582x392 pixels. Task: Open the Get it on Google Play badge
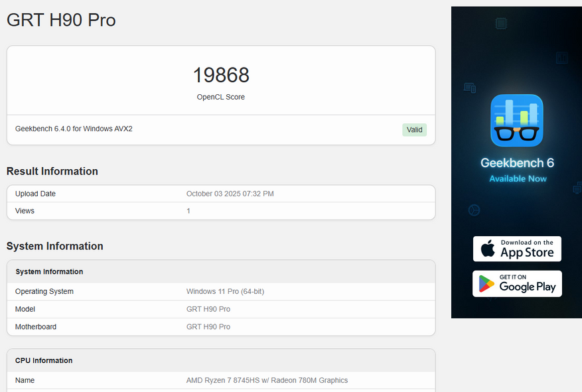tap(517, 284)
